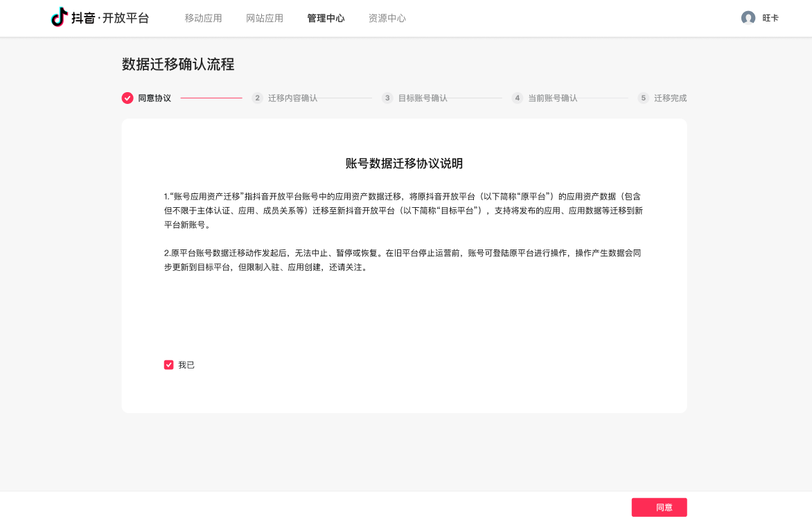Select the 同意协议 step label
Image resolution: width=812 pixels, height=521 pixels.
point(155,98)
